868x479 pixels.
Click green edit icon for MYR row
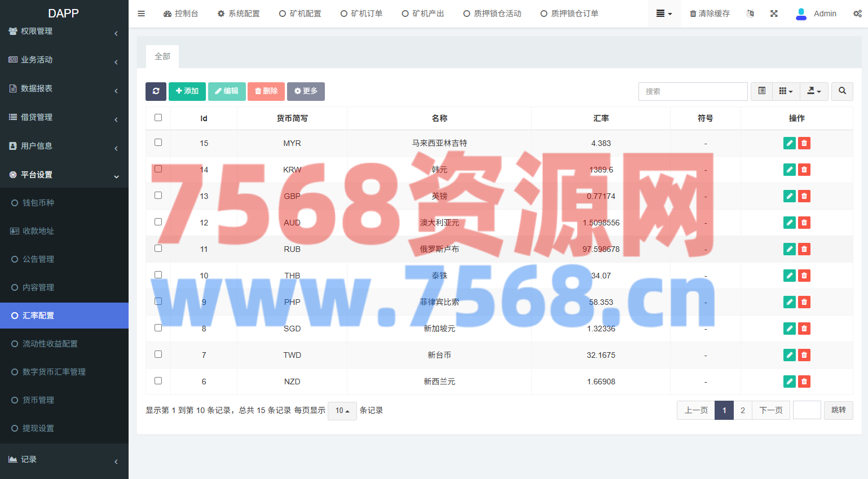pyautogui.click(x=790, y=143)
